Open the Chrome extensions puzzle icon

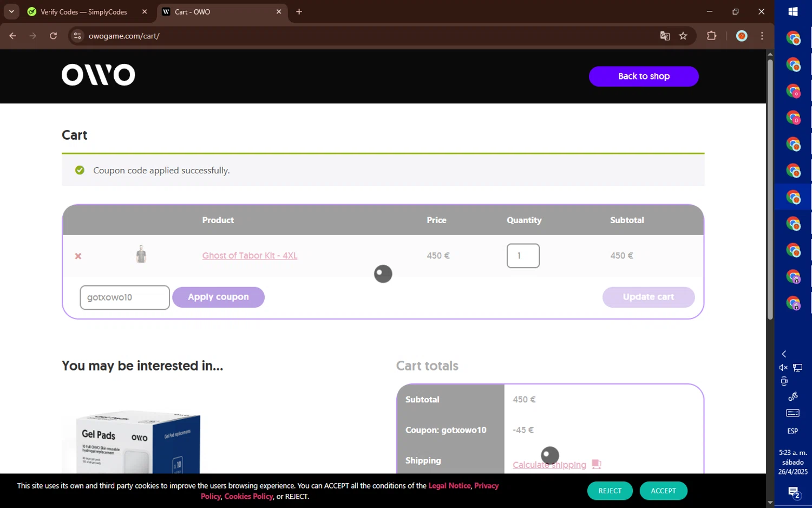[712, 36]
